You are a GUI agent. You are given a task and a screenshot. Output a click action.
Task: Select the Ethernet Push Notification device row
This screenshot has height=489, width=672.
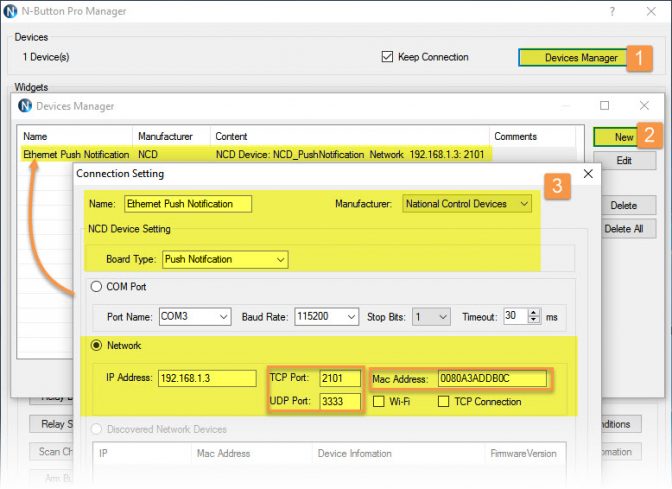coord(76,155)
